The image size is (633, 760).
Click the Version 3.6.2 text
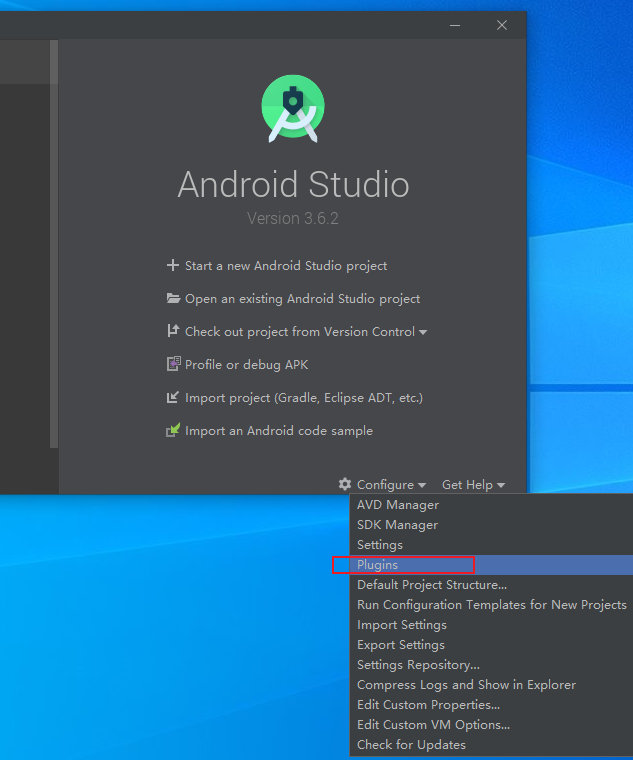293,219
